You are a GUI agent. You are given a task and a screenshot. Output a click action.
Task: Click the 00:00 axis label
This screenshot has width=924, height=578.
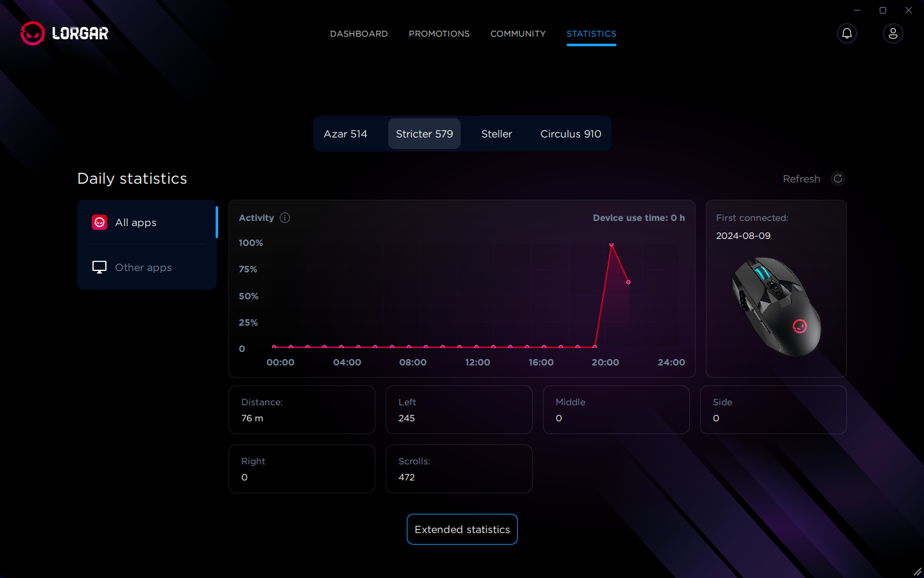(x=280, y=362)
